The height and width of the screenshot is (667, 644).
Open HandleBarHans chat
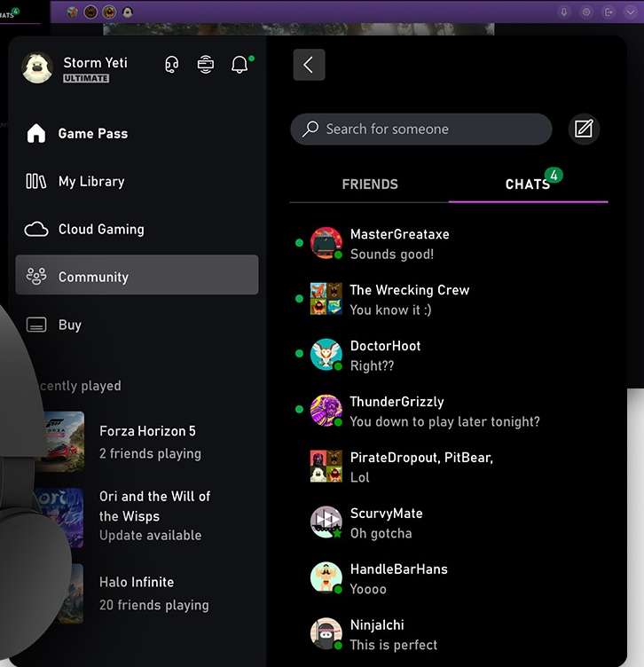449,578
